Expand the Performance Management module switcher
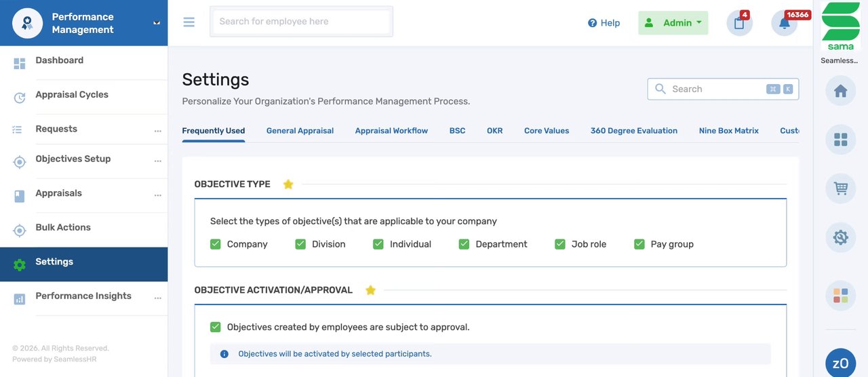Image resolution: width=868 pixels, height=377 pixels. 157,22
